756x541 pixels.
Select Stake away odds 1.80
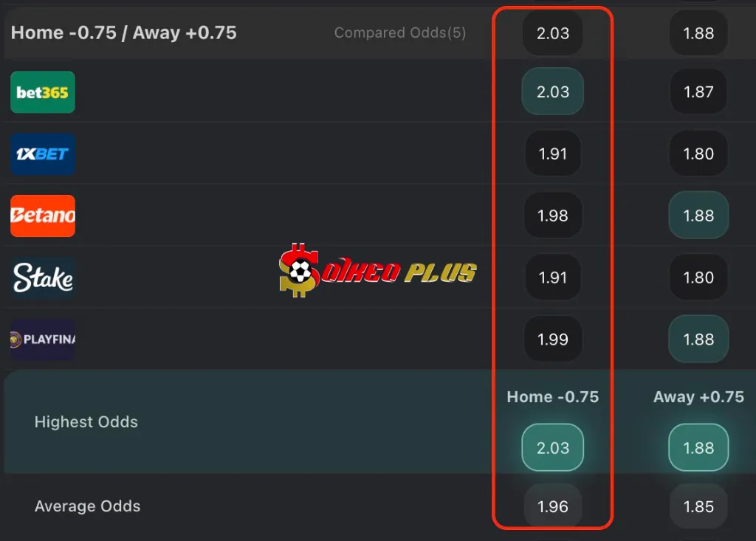698,278
